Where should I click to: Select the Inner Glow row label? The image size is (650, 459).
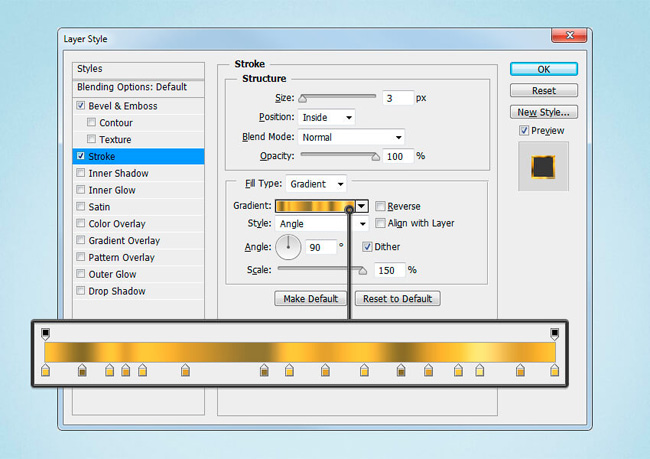click(112, 190)
